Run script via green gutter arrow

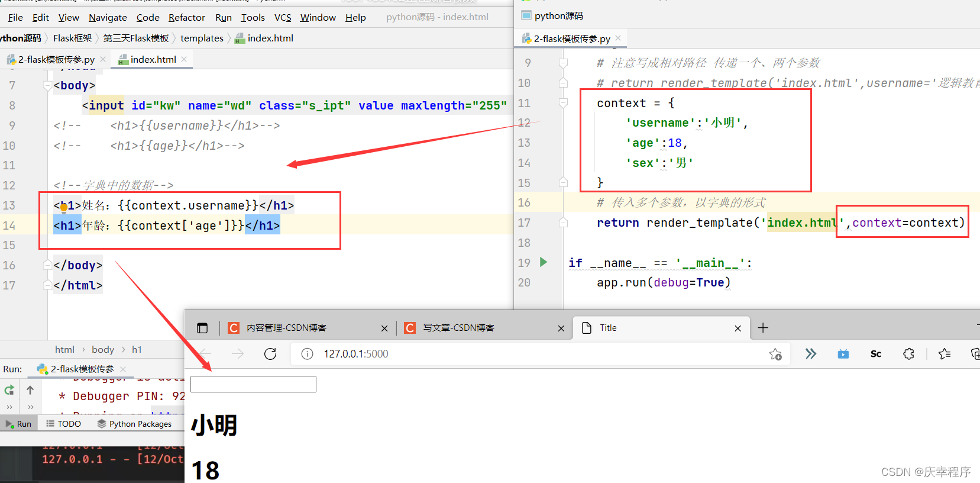[x=544, y=262]
